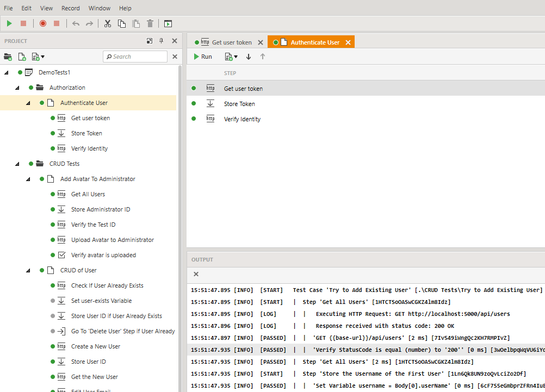Select Create a New User step

pos(96,346)
